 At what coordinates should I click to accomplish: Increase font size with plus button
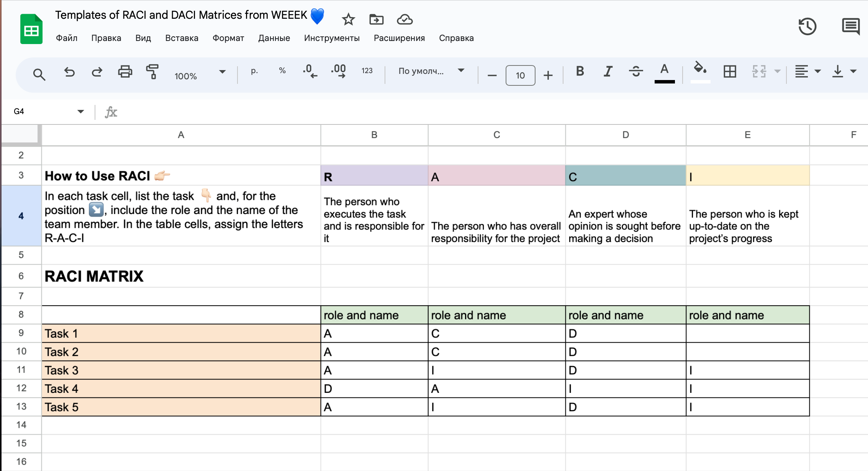[548, 75]
